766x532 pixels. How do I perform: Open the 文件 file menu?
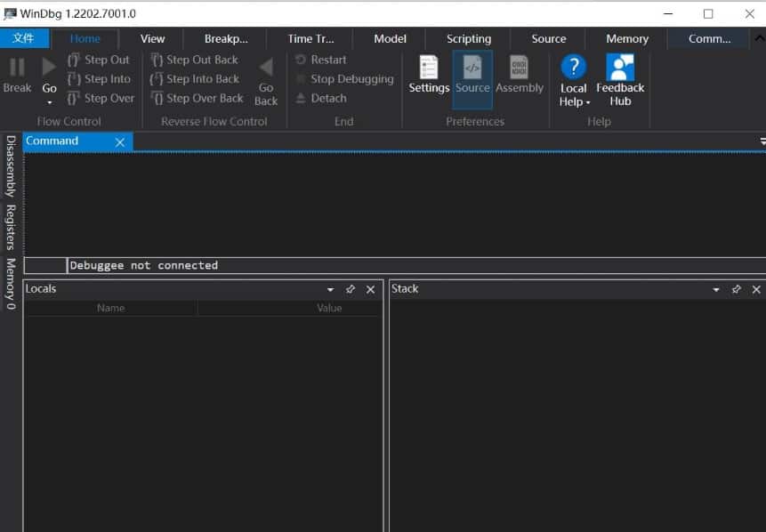tap(24, 38)
